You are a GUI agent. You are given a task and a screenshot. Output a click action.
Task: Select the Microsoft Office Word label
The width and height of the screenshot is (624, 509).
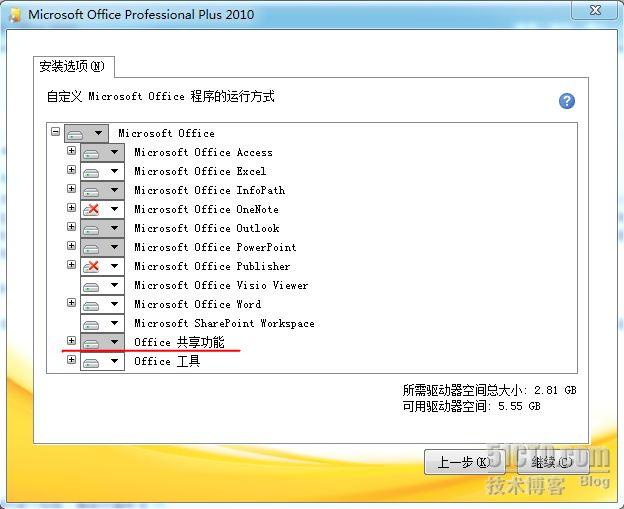pyautogui.click(x=198, y=304)
